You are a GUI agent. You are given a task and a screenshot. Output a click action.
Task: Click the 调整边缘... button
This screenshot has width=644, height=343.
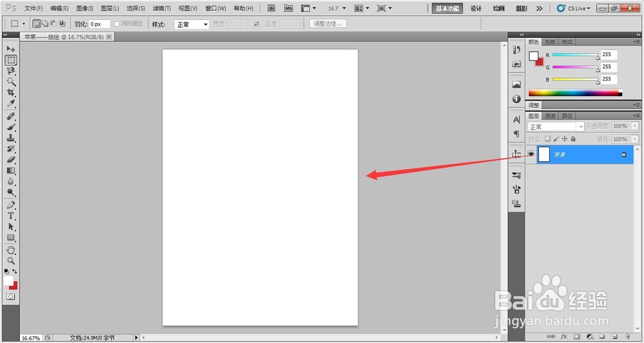pos(328,24)
